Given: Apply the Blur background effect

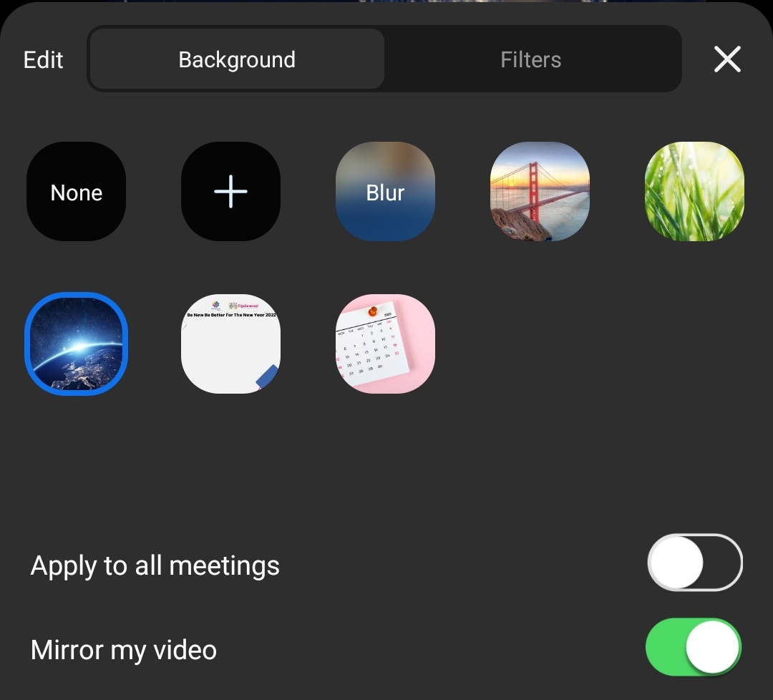Looking at the screenshot, I should 385,192.
